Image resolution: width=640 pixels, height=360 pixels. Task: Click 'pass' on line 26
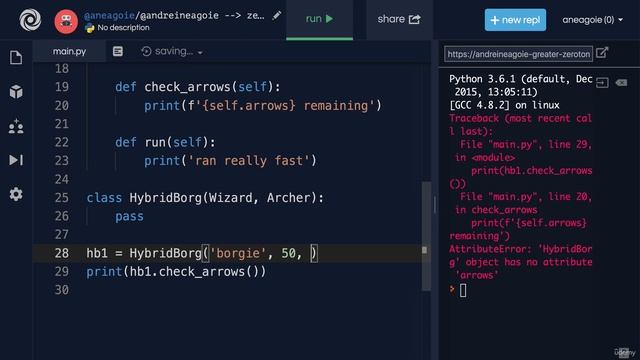(x=129, y=216)
